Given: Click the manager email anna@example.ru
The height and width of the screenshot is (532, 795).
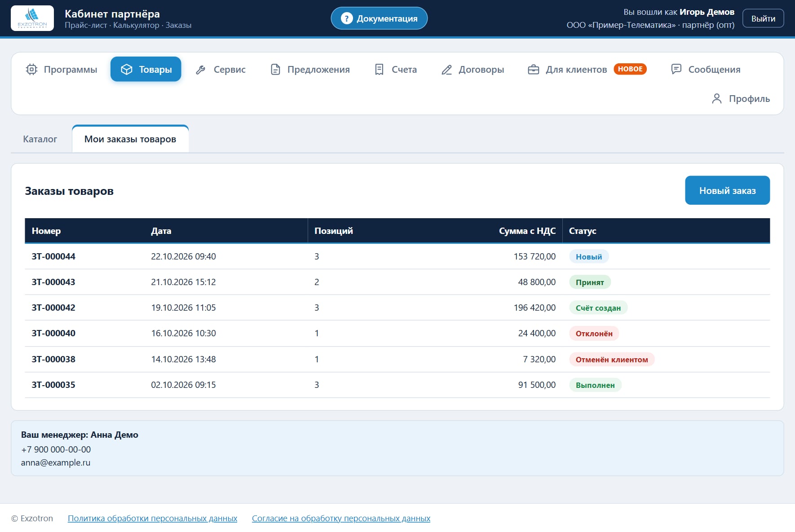Looking at the screenshot, I should pyautogui.click(x=56, y=463).
